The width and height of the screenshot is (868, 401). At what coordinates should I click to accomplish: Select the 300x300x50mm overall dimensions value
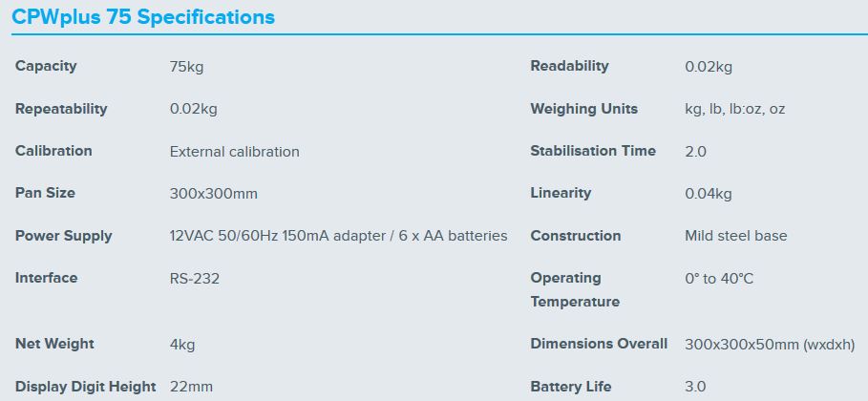click(769, 344)
